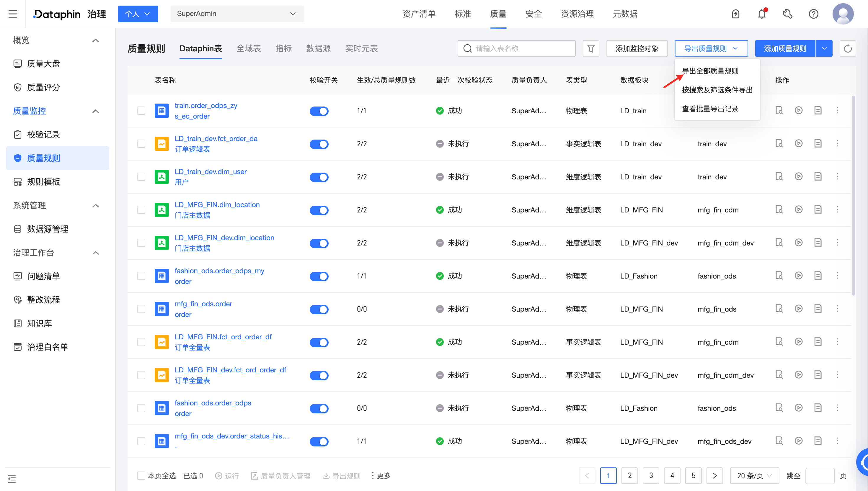
Task: Select 导出全部质量规则 menu option
Action: coord(710,71)
